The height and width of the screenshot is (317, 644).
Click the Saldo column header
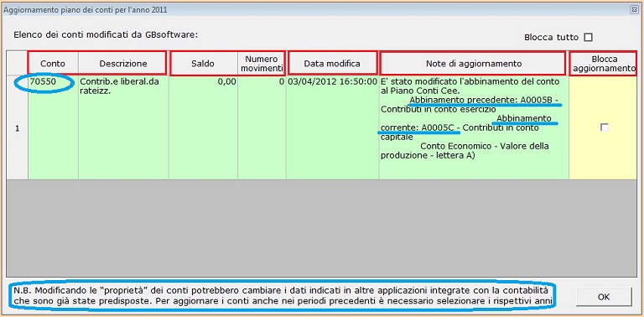203,64
